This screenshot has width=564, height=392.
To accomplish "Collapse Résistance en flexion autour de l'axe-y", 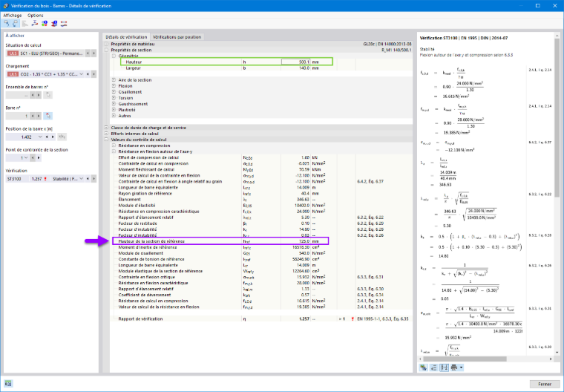I will click(x=114, y=151).
